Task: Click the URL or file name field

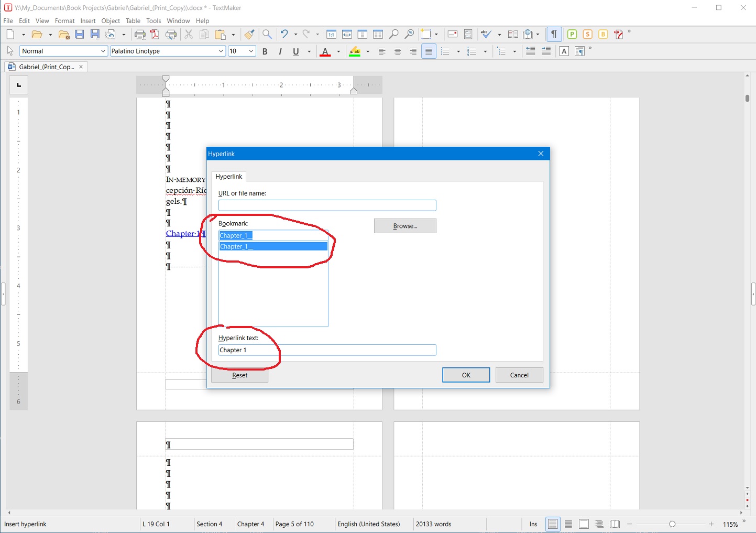Action: [327, 205]
